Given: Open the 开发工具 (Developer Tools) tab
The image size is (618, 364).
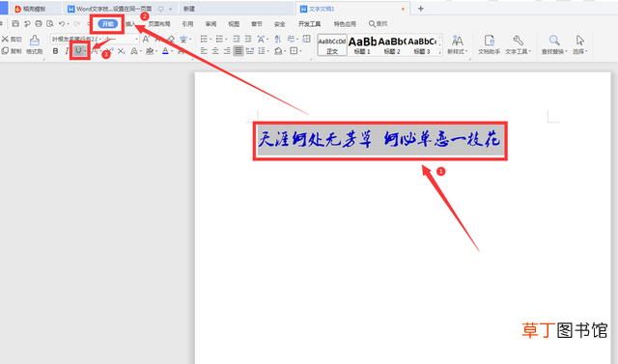Looking at the screenshot, I should [x=309, y=24].
